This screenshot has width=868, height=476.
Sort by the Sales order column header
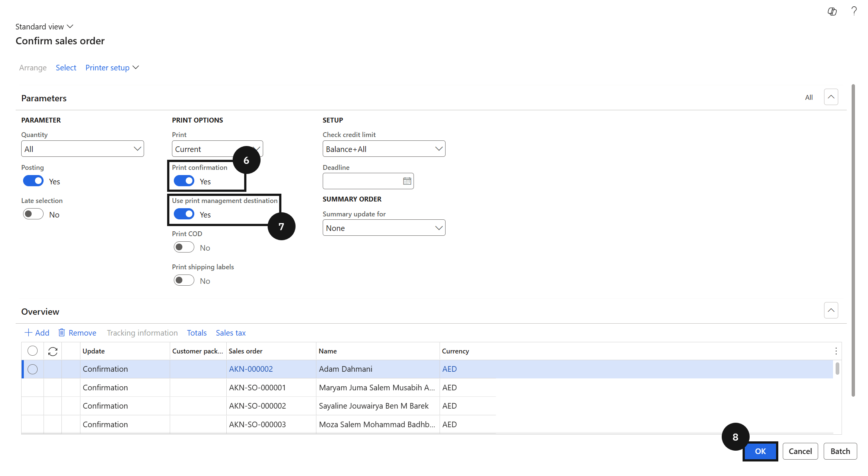point(271,351)
